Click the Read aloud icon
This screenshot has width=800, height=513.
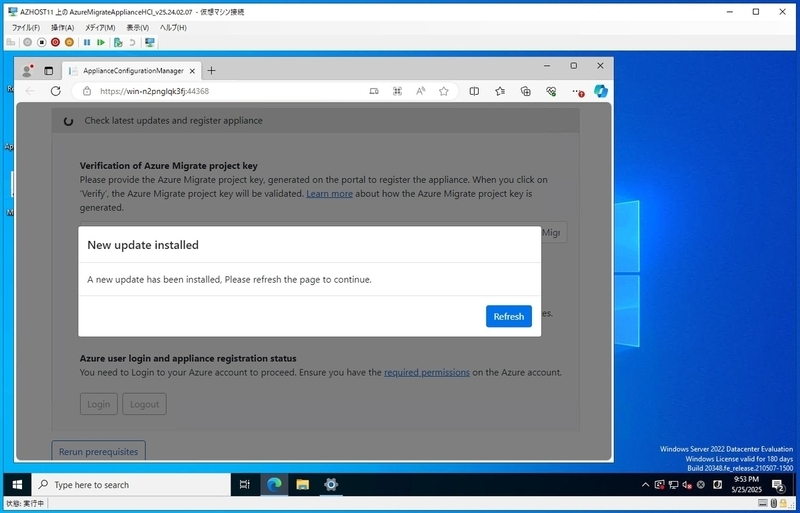click(420, 91)
